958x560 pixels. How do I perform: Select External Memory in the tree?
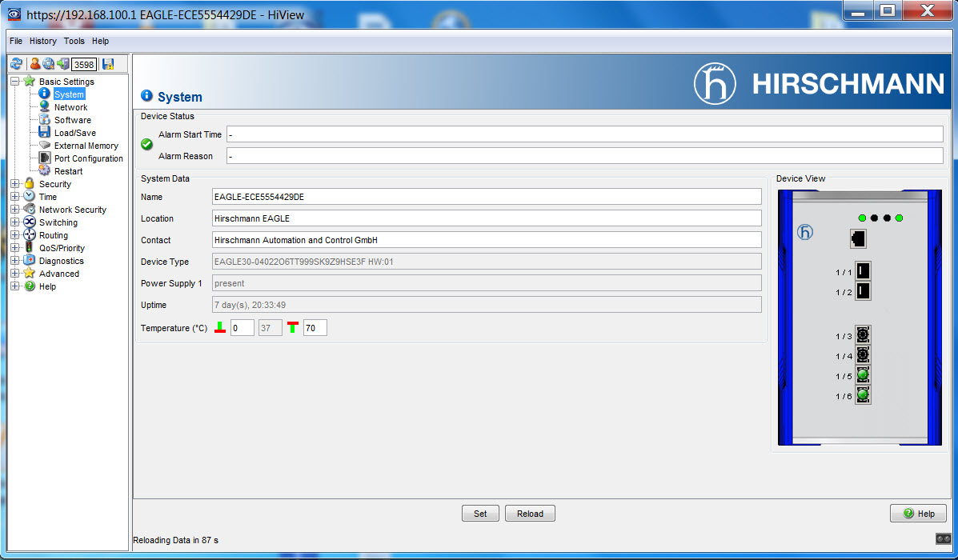(x=86, y=145)
